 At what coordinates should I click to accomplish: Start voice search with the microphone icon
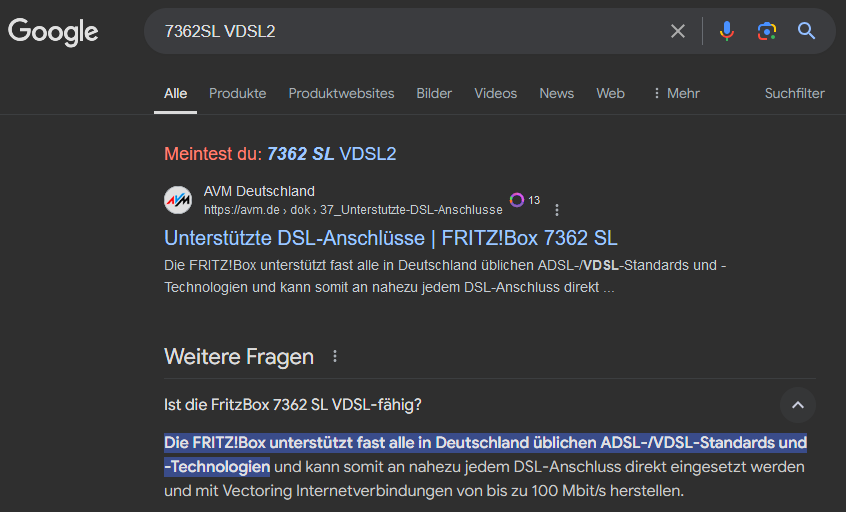click(x=727, y=31)
